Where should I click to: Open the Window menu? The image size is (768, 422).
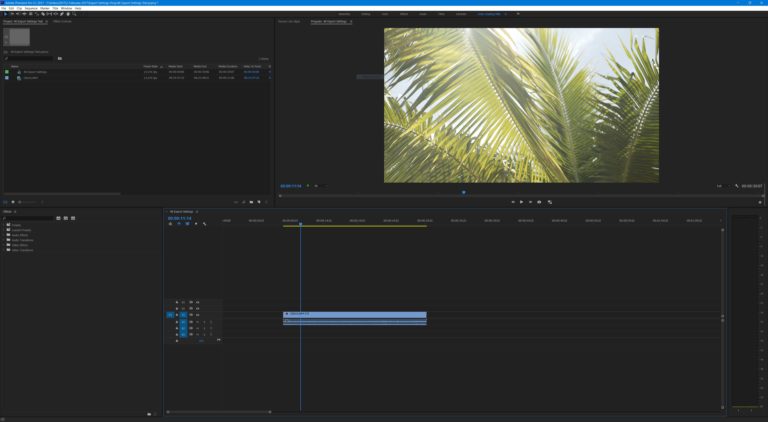(x=66, y=8)
